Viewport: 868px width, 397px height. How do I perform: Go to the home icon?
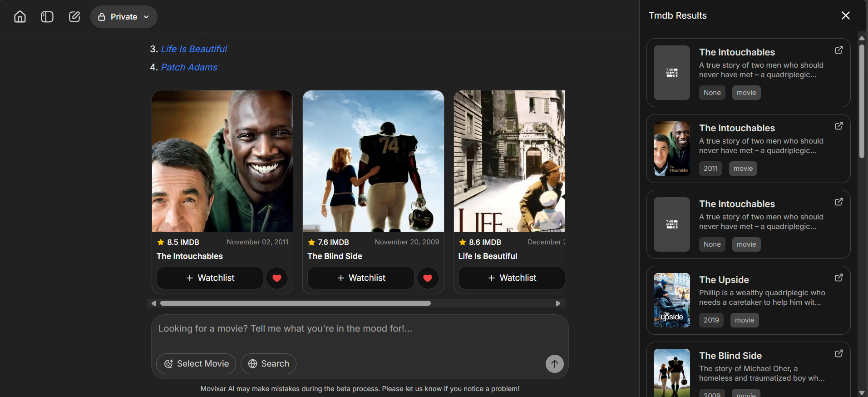[x=20, y=17]
